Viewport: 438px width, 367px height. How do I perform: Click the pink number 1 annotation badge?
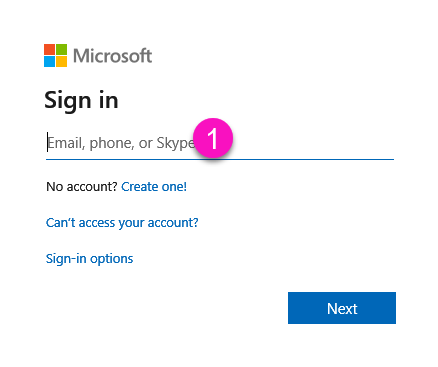pyautogui.click(x=213, y=138)
